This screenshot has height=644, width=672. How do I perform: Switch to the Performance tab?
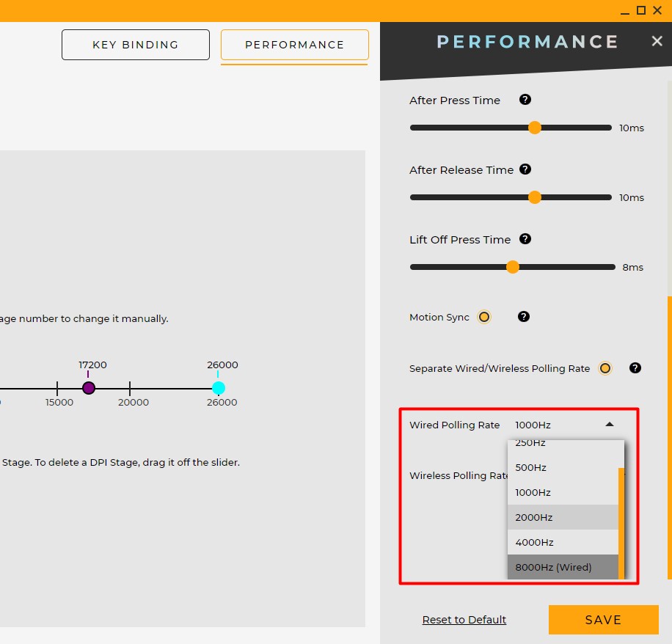click(x=294, y=45)
